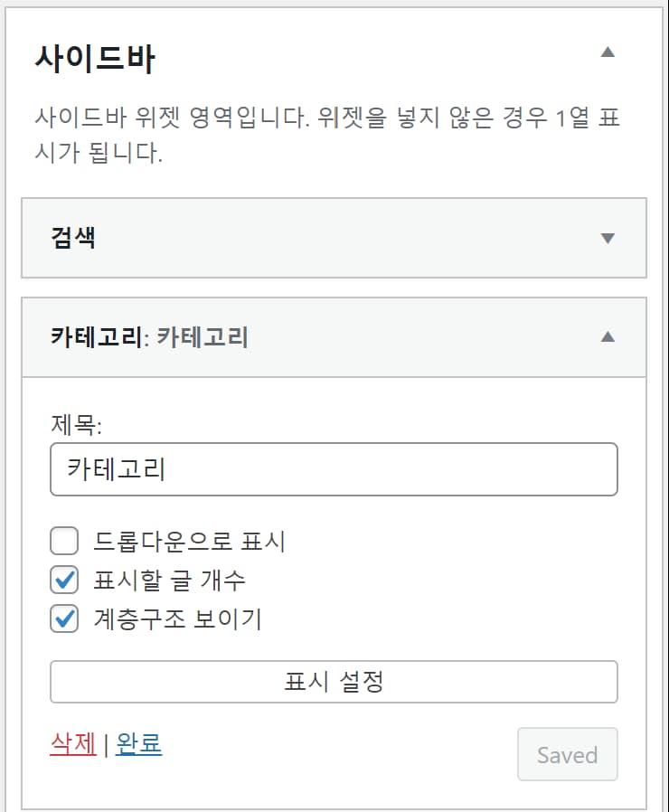The width and height of the screenshot is (669, 812).
Task: Click the separator between 삭제 and 완료
Action: (x=106, y=745)
